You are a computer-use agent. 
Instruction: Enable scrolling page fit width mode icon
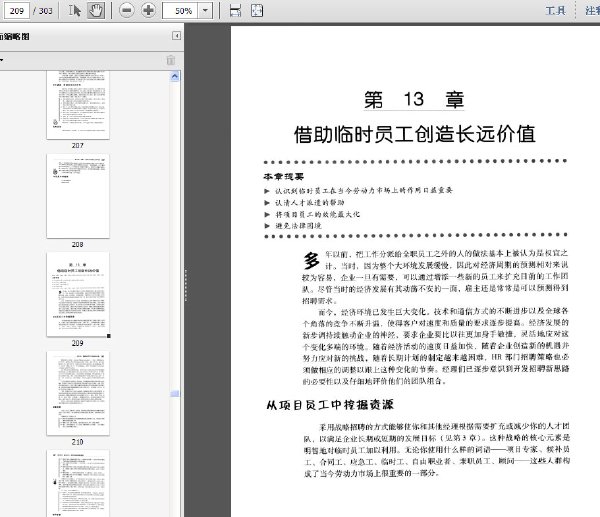[235, 10]
